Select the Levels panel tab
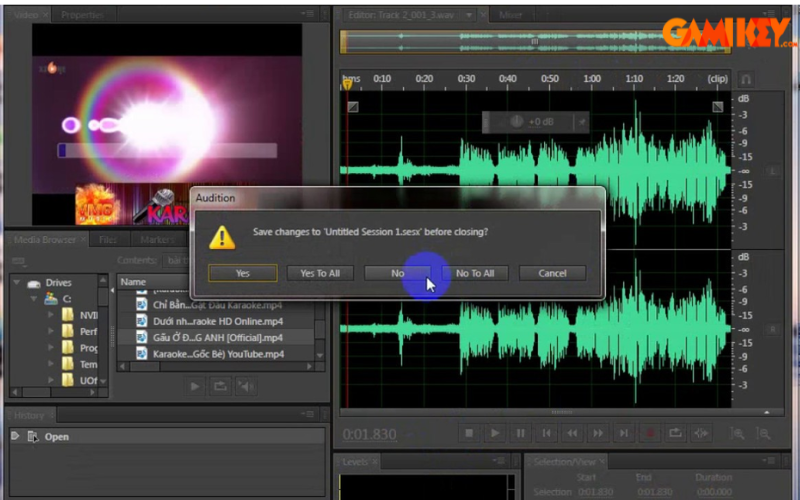Image resolution: width=800 pixels, height=500 pixels. [x=355, y=462]
